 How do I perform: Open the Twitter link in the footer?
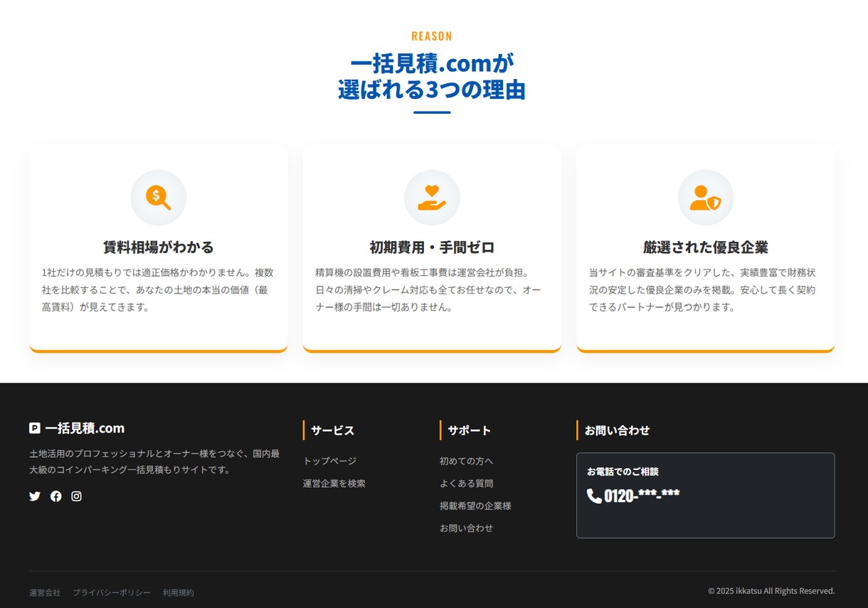[x=35, y=496]
